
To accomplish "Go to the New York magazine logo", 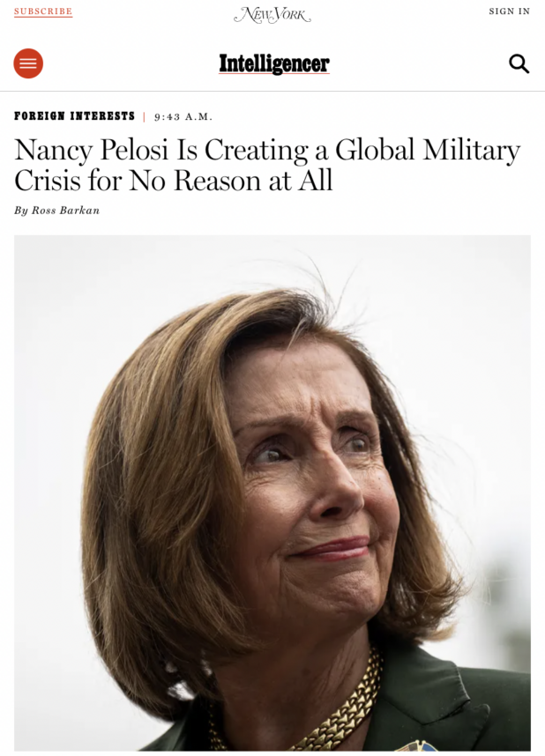I will coord(272,14).
